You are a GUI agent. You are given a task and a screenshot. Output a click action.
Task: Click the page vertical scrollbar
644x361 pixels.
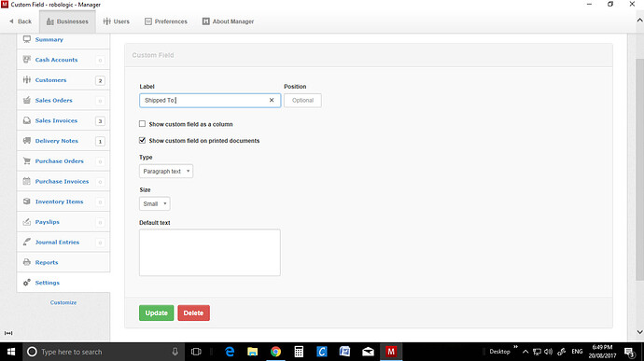pos(639,170)
